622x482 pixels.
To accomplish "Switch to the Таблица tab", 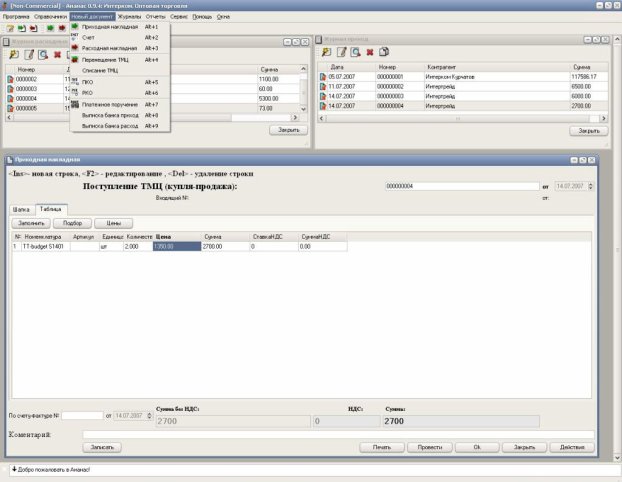I will [51, 209].
